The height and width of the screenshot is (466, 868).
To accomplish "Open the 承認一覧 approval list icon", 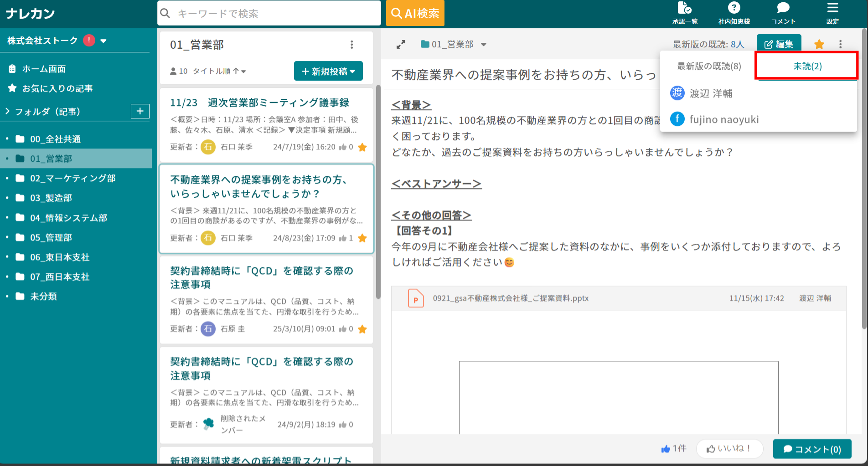I will pyautogui.click(x=685, y=12).
